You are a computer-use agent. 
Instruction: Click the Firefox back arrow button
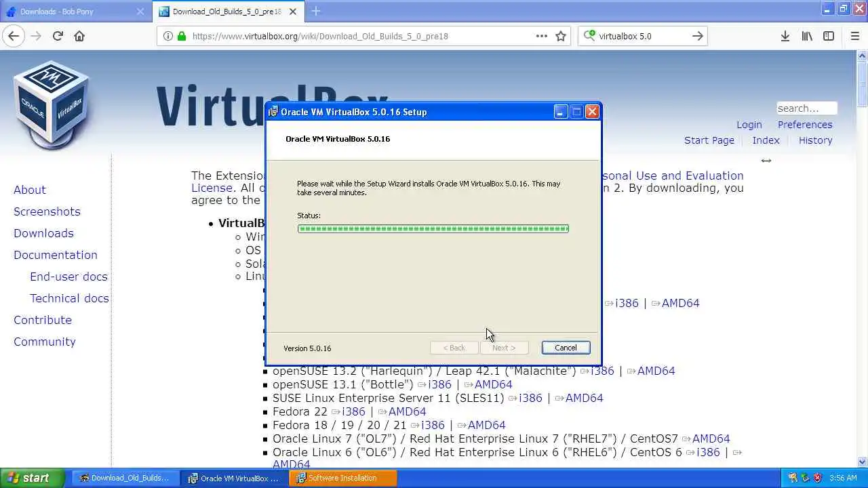click(14, 36)
